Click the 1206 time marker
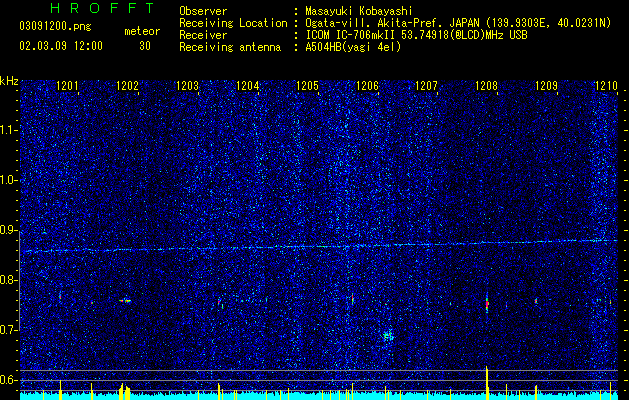The height and width of the screenshot is (400, 629). pos(367,85)
